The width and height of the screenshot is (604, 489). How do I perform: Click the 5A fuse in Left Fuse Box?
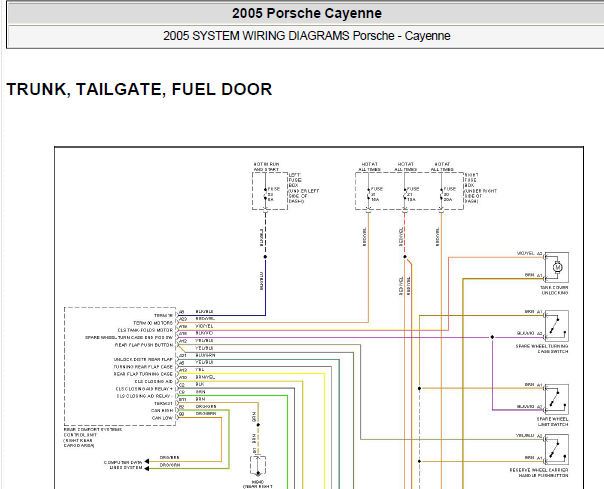tap(265, 194)
